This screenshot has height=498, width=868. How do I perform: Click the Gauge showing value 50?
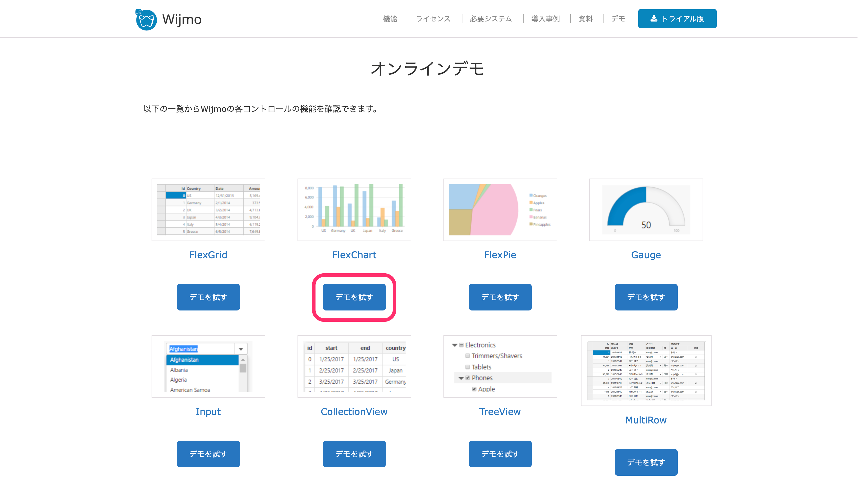(646, 210)
